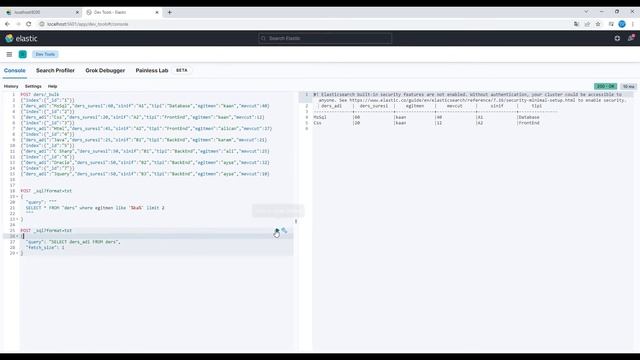Click the first POST _sql?format=txt line
Screen dimensions: 640x360
pos(46,191)
